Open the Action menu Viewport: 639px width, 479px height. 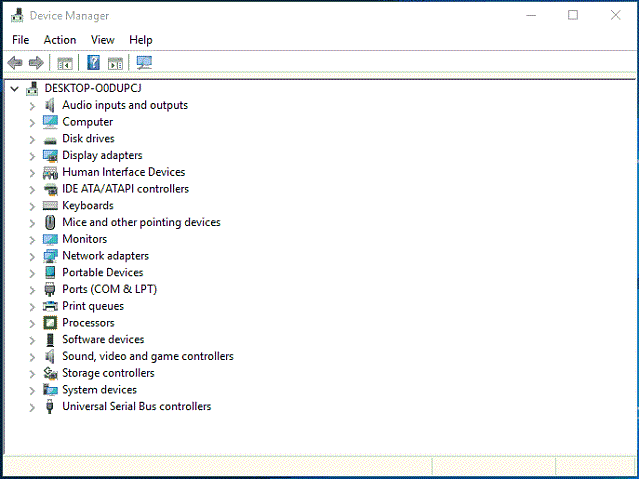point(60,40)
